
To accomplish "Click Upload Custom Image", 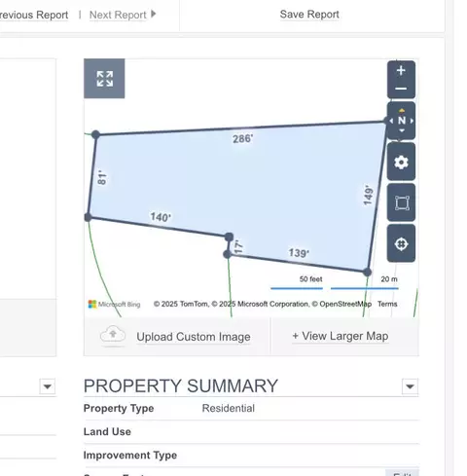I will (x=194, y=337).
